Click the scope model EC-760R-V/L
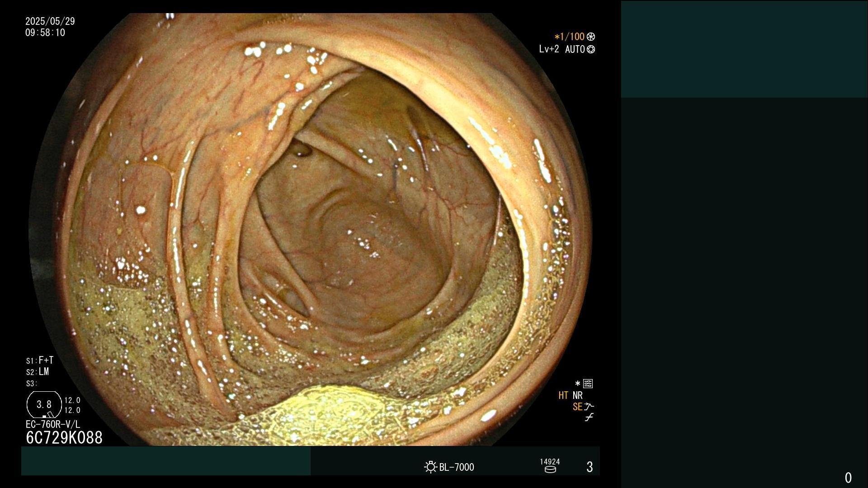The height and width of the screenshot is (488, 868). point(53,424)
